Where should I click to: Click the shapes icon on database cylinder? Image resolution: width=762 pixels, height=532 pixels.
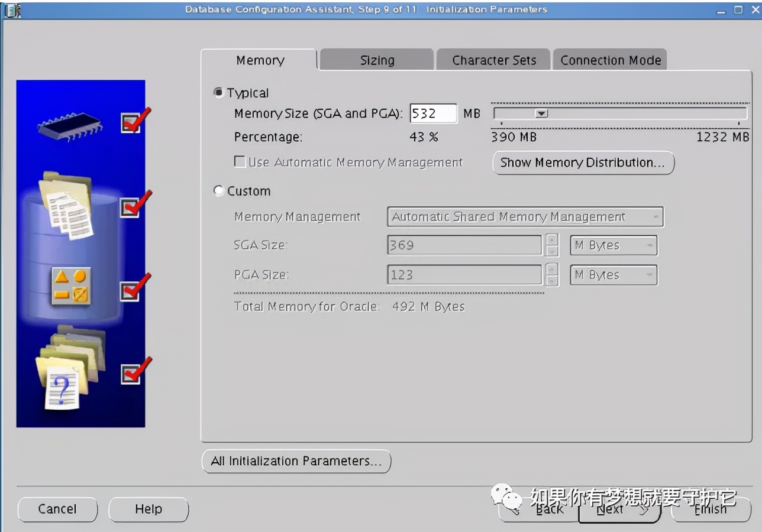coord(71,286)
